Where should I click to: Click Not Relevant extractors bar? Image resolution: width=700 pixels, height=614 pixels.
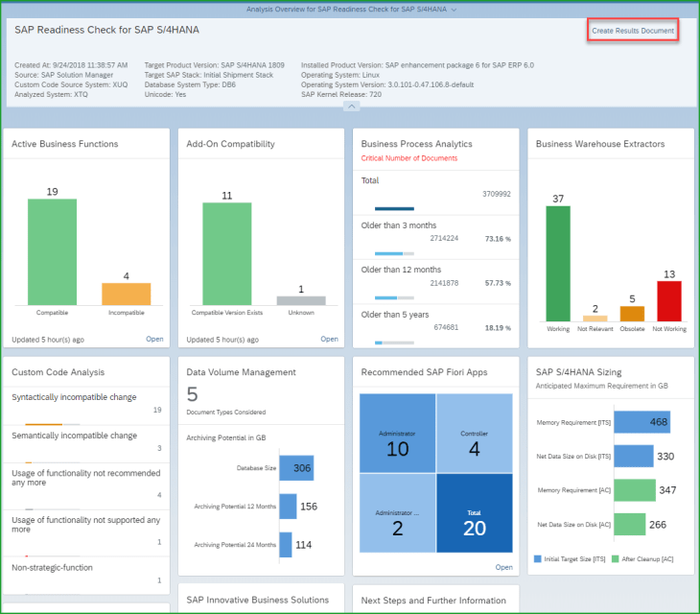[x=595, y=319]
